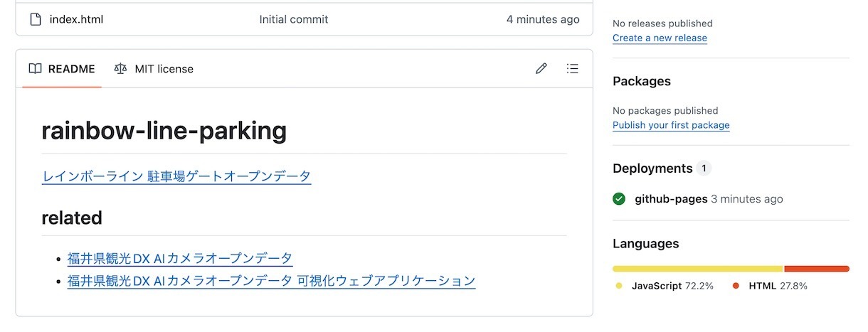The image size is (868, 332).
Task: Click the scales icon for MIT license
Action: (x=120, y=69)
